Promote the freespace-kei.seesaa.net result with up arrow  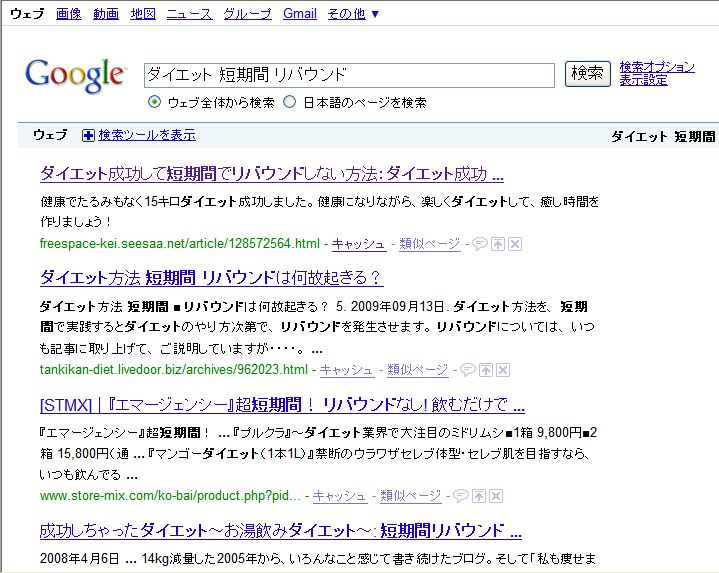[x=497, y=243]
